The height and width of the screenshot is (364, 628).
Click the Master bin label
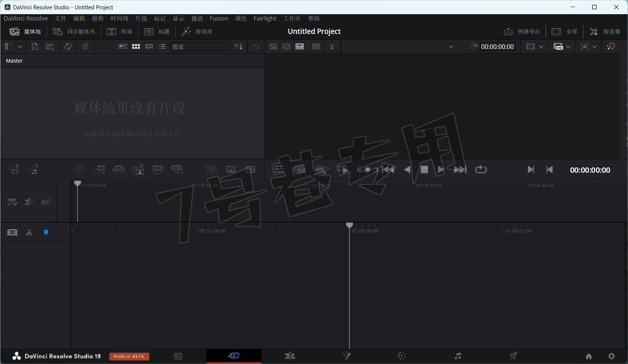point(14,61)
